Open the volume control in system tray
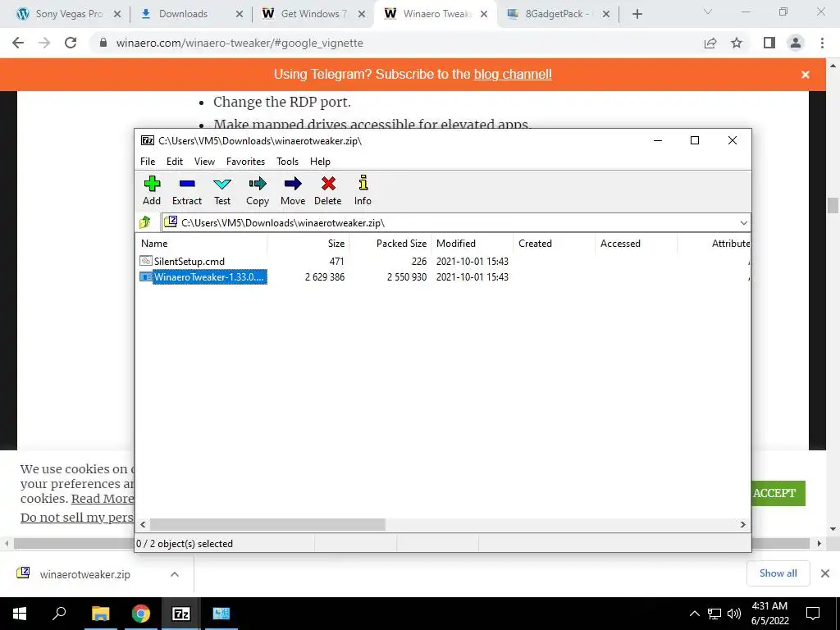The image size is (840, 630). pos(734,614)
